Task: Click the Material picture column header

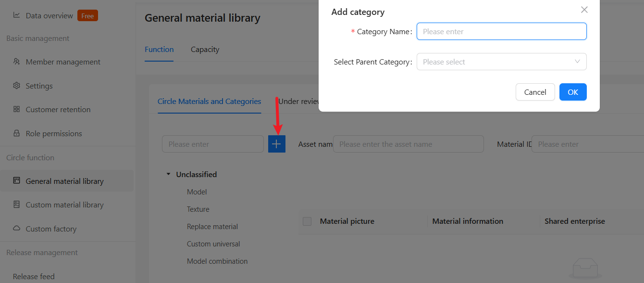Action: click(347, 221)
